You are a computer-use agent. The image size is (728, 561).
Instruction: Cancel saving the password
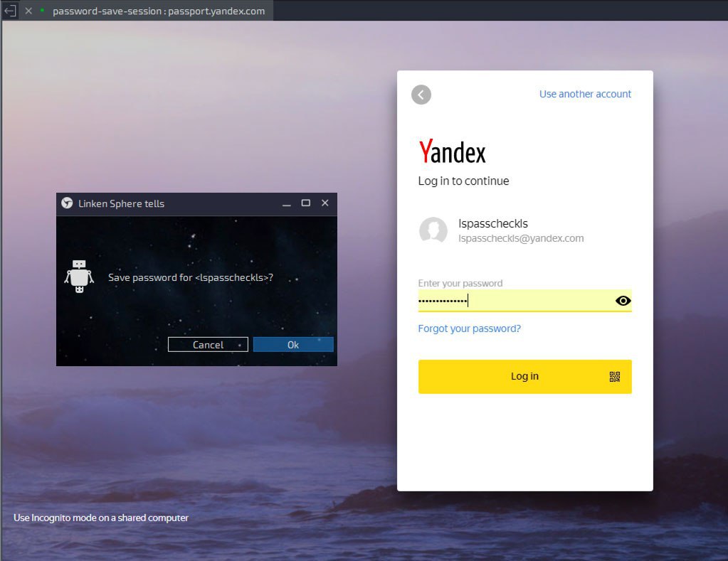tap(208, 344)
